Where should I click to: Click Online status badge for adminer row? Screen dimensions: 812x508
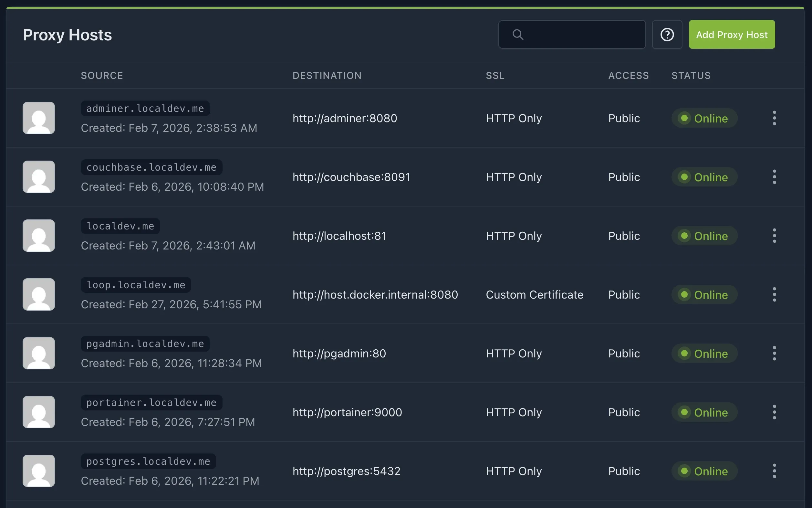pyautogui.click(x=704, y=118)
